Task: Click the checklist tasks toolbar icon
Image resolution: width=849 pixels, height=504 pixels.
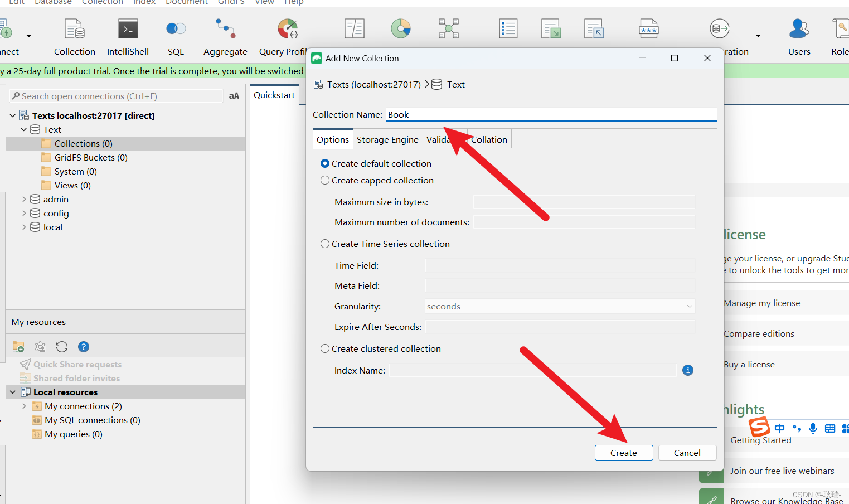Action: coord(508,28)
